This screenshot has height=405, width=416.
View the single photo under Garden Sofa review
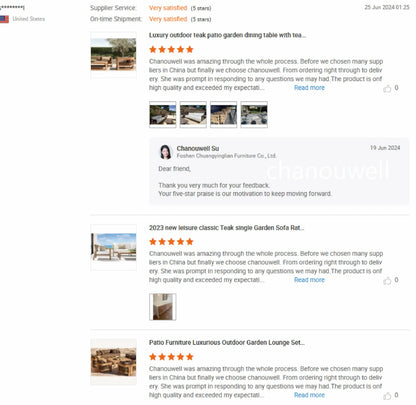[x=163, y=307]
